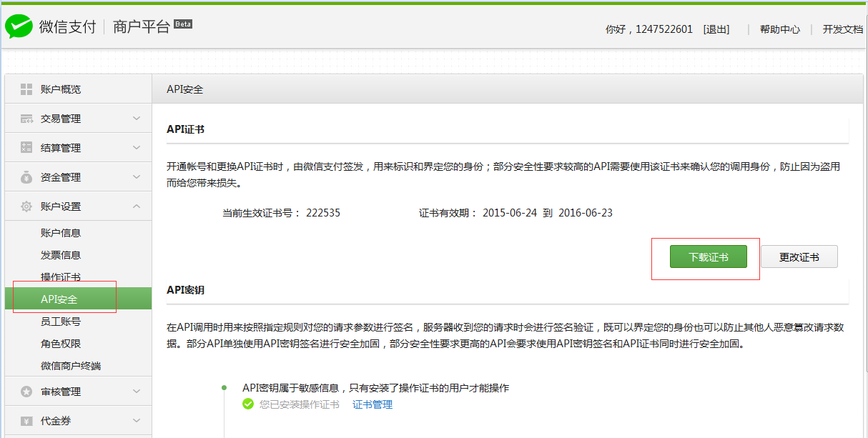The width and height of the screenshot is (868, 438).
Task: Click the 代金券 yen icon
Action: pos(26,421)
